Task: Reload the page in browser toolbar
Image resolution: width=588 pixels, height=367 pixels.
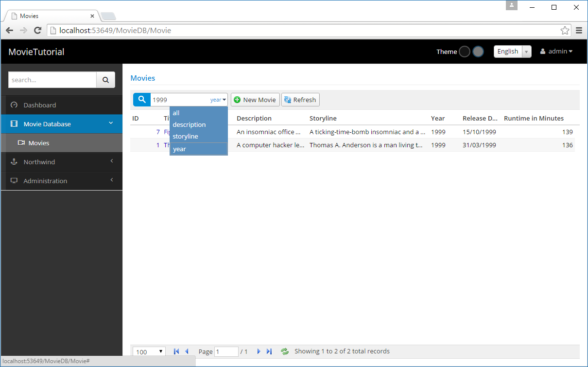Action: pyautogui.click(x=37, y=31)
